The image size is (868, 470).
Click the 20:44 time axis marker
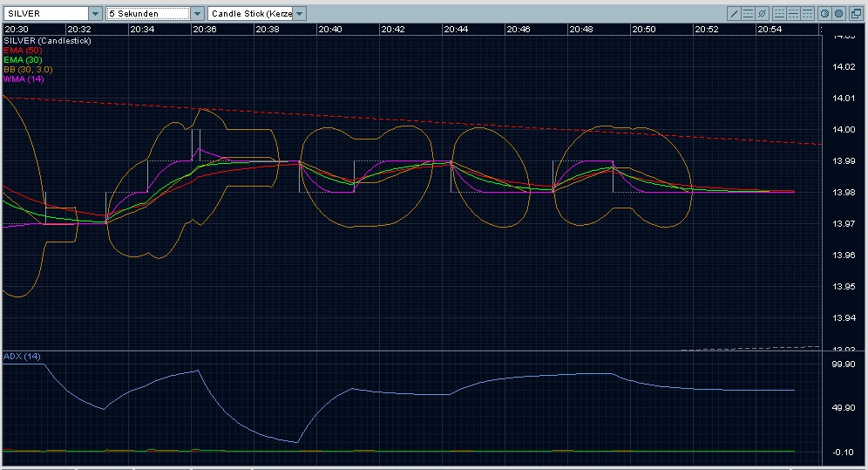[456, 29]
